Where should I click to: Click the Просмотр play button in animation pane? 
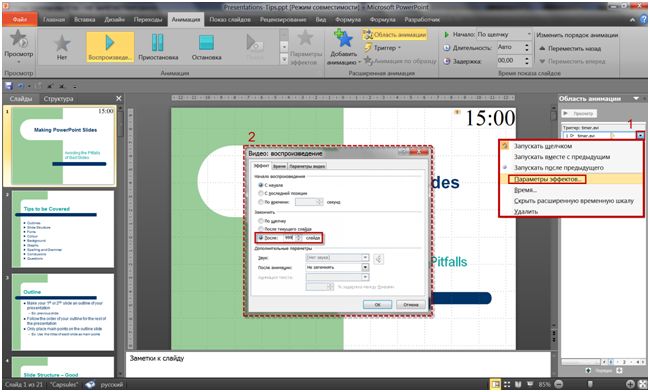[579, 113]
